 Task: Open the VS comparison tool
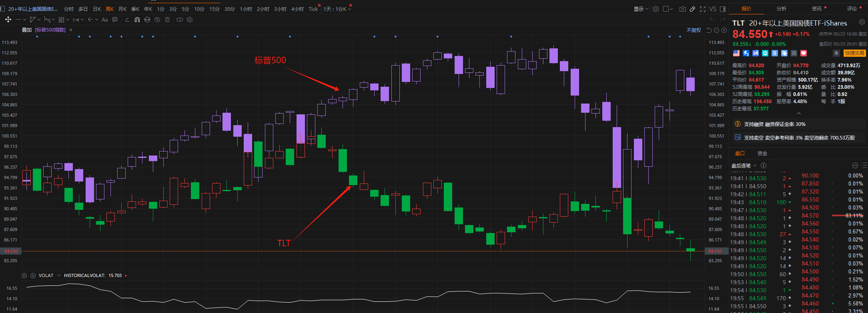(713, 9)
